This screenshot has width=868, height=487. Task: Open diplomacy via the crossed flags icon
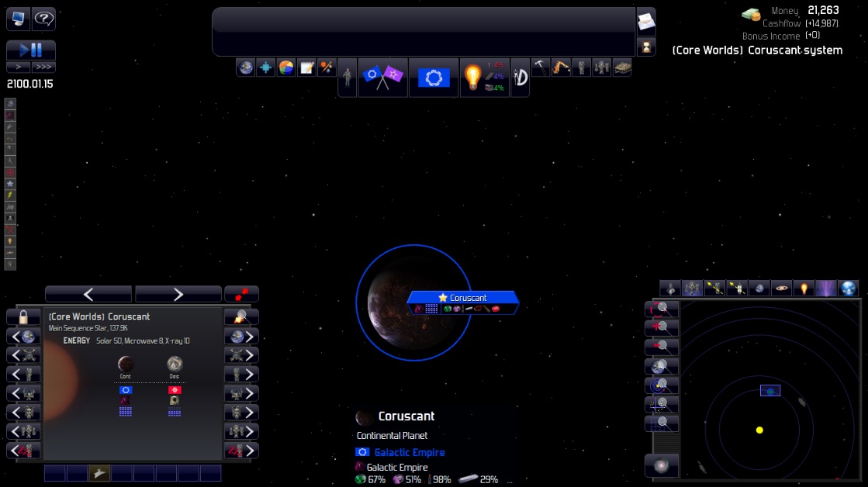[x=383, y=78]
